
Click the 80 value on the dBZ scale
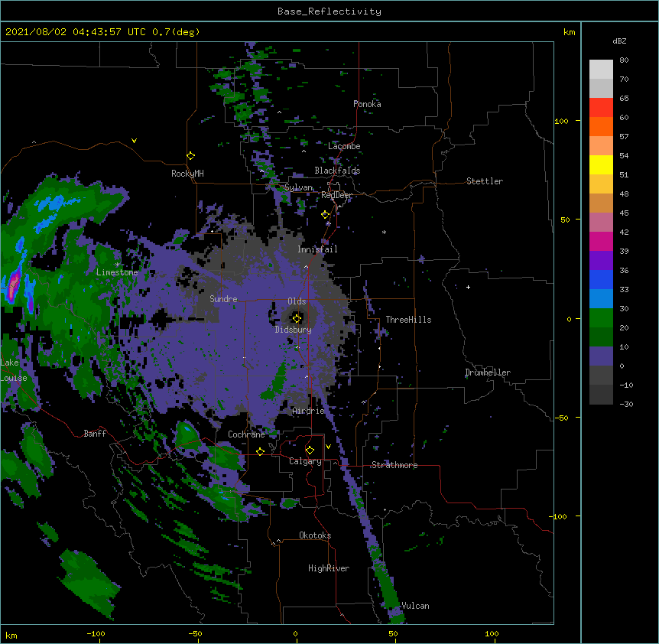pyautogui.click(x=624, y=60)
